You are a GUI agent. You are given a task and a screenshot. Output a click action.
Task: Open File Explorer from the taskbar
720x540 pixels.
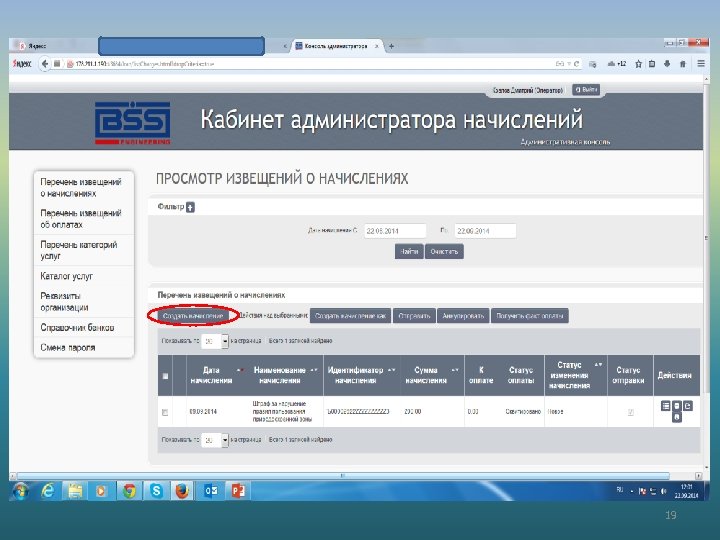pyautogui.click(x=75, y=491)
